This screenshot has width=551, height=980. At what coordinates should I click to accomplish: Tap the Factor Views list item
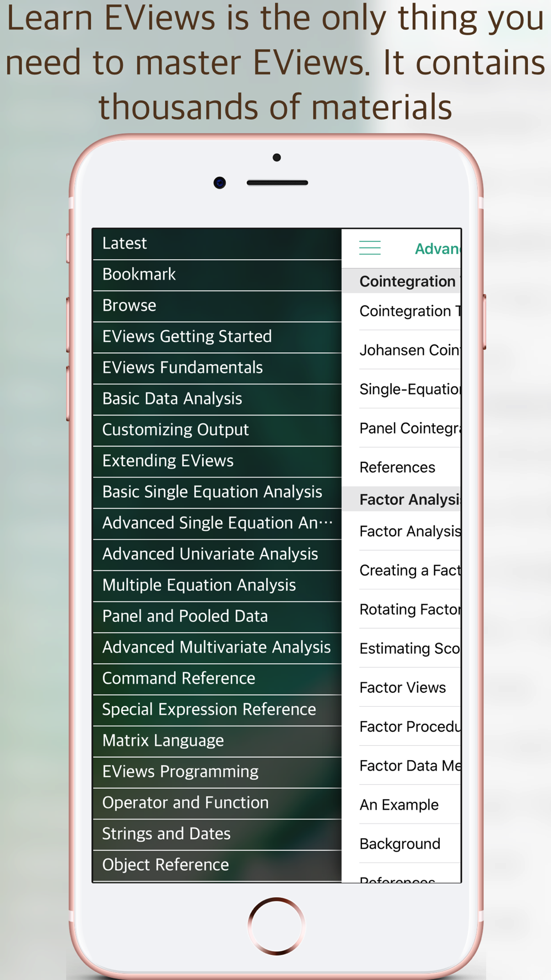[403, 687]
